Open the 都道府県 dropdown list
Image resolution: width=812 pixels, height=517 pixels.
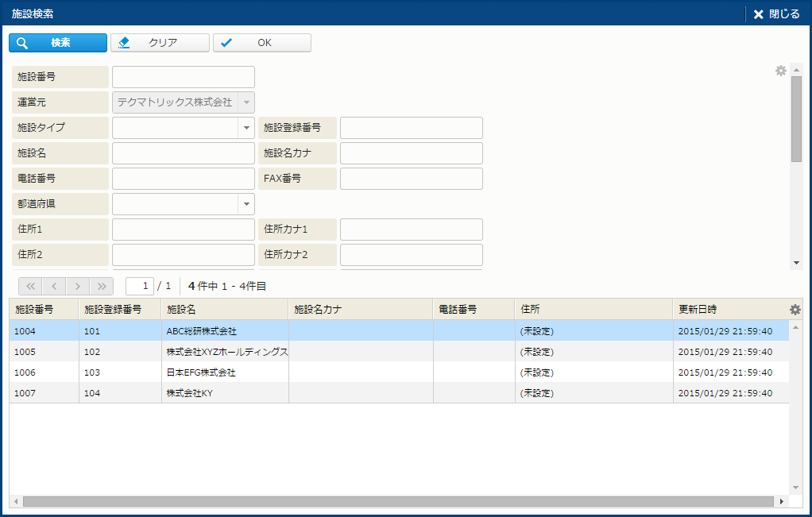click(x=246, y=204)
